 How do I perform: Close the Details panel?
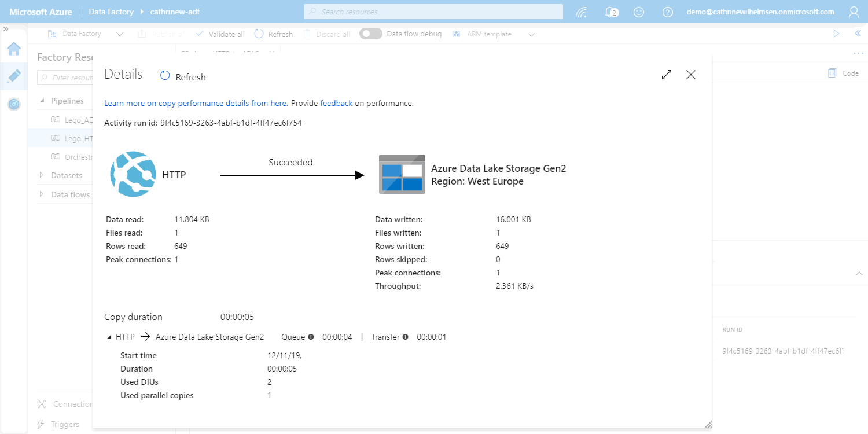[690, 75]
